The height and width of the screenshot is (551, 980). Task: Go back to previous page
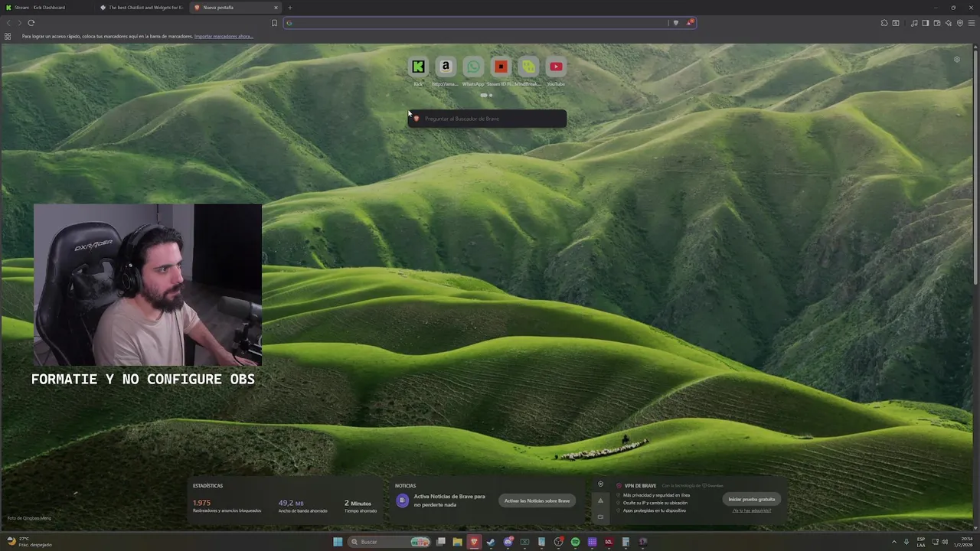[x=8, y=23]
